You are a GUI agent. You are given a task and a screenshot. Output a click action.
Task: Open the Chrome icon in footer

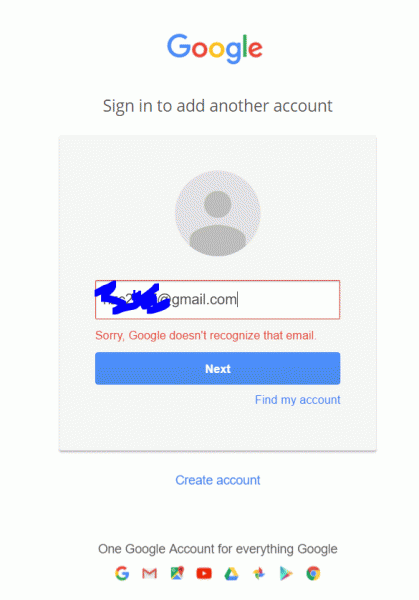tap(313, 573)
